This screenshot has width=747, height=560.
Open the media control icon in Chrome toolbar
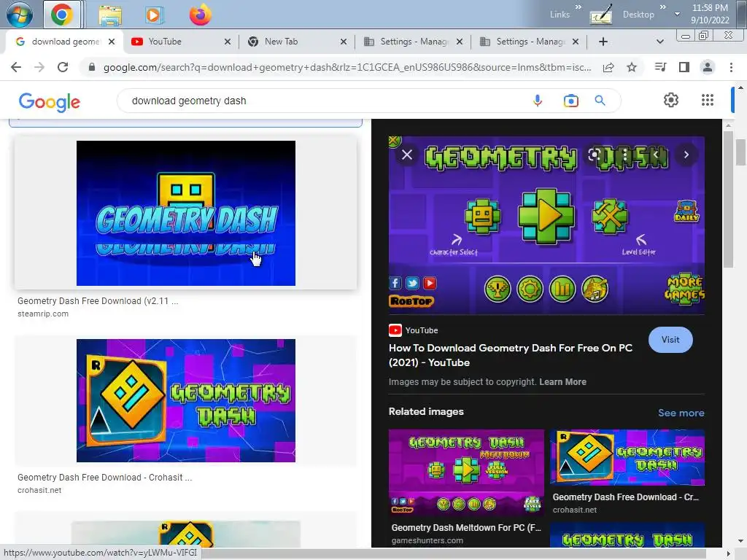pos(660,67)
